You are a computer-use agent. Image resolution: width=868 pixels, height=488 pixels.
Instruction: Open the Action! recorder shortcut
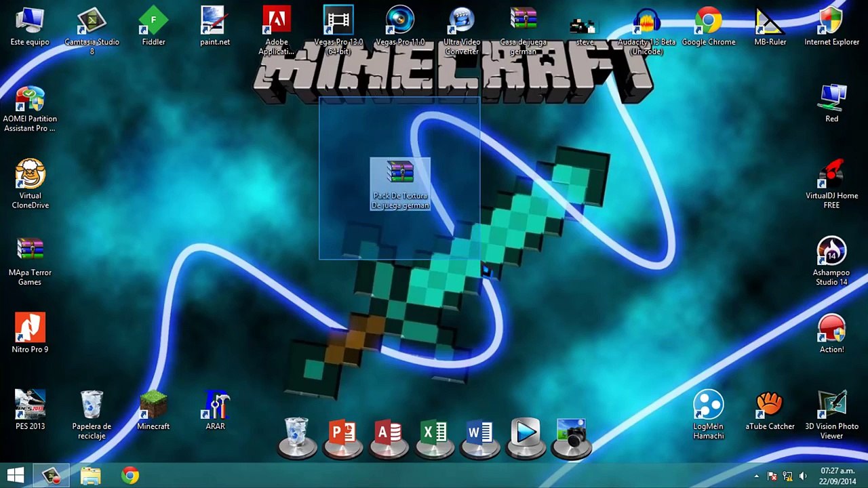click(832, 333)
